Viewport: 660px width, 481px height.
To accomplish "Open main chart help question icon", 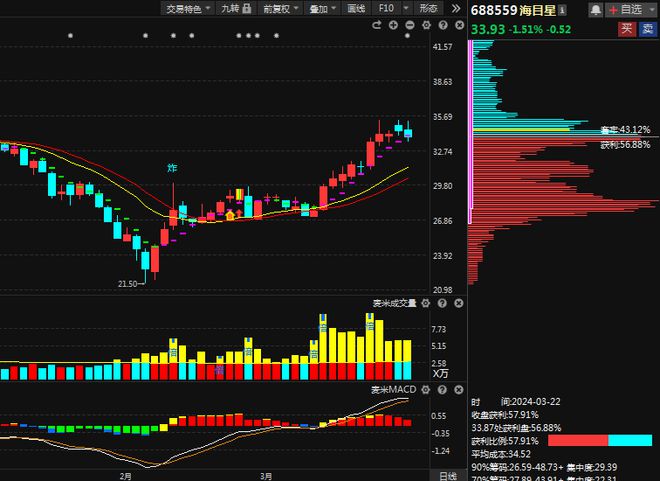I will (443, 25).
